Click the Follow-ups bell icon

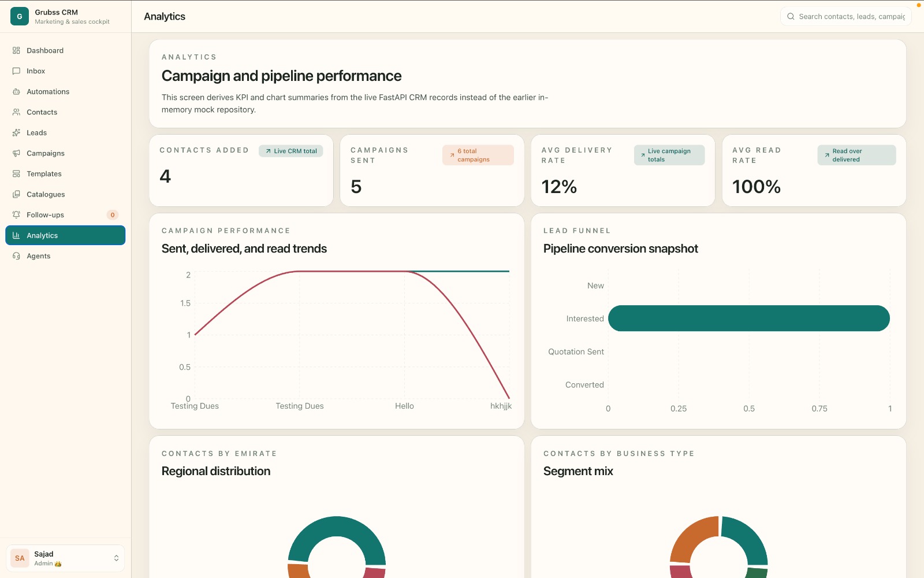click(16, 214)
